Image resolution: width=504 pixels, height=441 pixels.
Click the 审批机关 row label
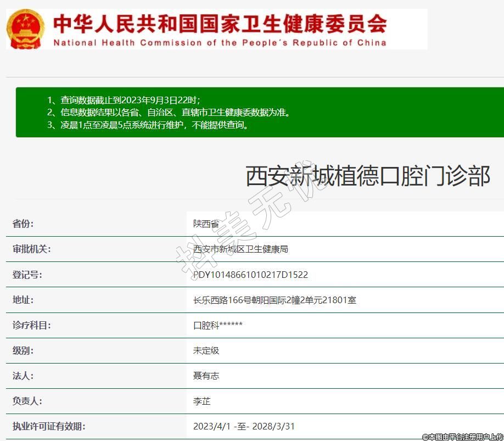pos(32,249)
